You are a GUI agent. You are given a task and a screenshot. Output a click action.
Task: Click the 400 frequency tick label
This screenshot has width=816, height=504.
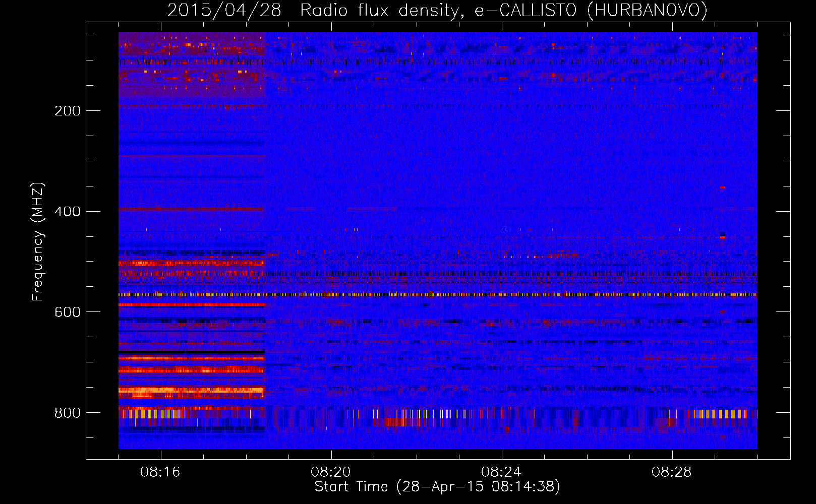tap(68, 212)
